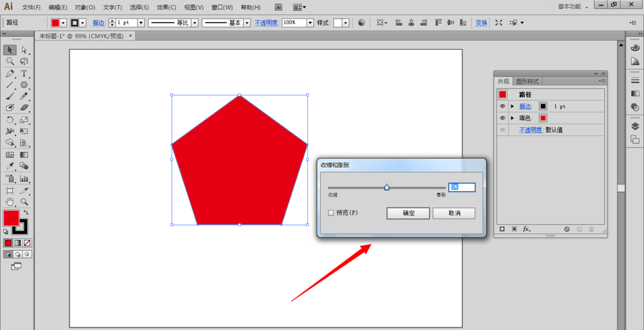Set paint to None (red slash)
Screen dimensions: 644x330
[x=27, y=243]
